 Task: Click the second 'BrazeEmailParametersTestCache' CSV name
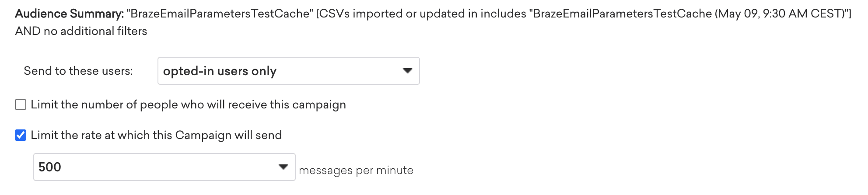[x=622, y=14]
